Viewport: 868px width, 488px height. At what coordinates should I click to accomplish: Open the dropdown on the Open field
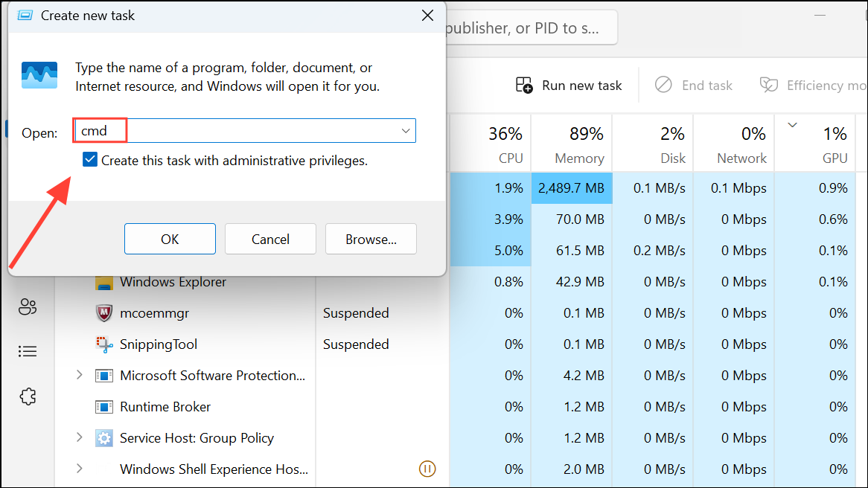point(406,130)
